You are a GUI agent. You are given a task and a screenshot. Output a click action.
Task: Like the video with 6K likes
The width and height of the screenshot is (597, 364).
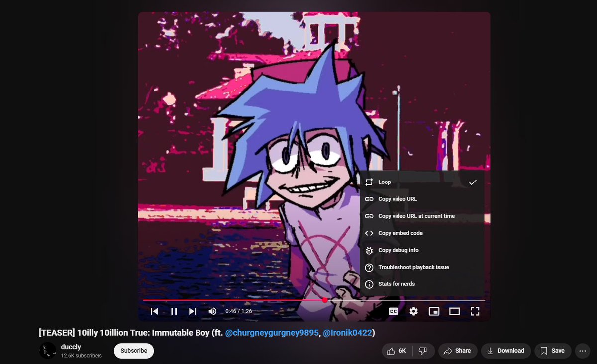pos(397,351)
